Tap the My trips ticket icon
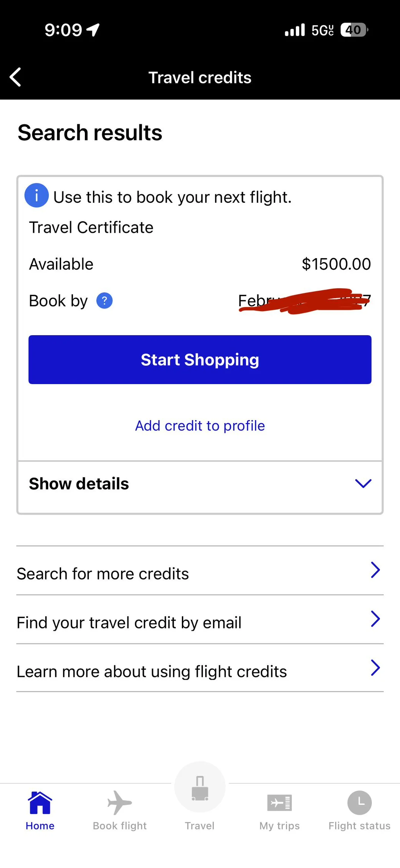This screenshot has width=400, height=868. coord(280,803)
